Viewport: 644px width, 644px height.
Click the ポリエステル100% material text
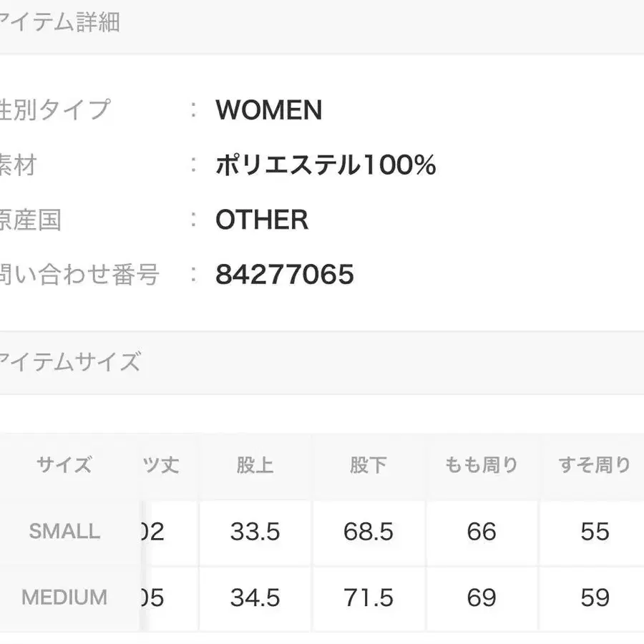tap(326, 165)
